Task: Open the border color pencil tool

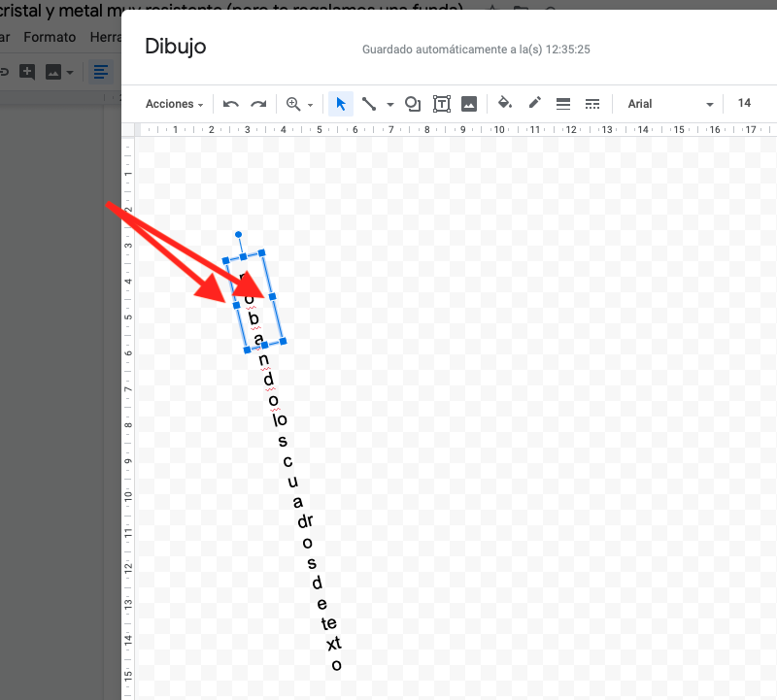Action: pos(534,103)
